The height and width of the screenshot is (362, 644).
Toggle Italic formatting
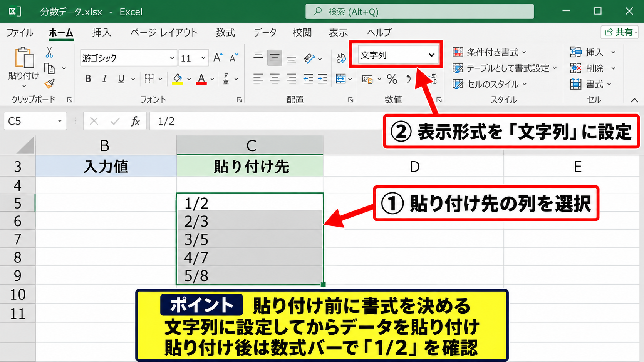coord(104,79)
